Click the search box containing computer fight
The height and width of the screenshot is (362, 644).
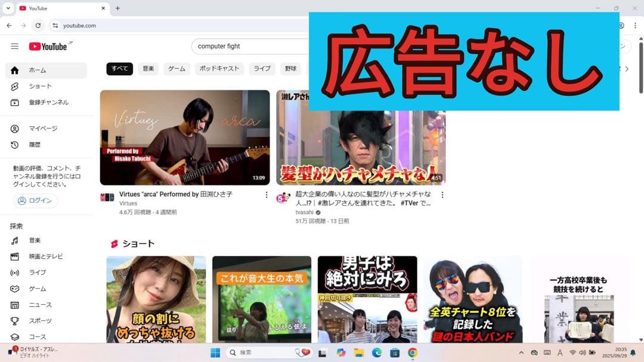coord(250,47)
